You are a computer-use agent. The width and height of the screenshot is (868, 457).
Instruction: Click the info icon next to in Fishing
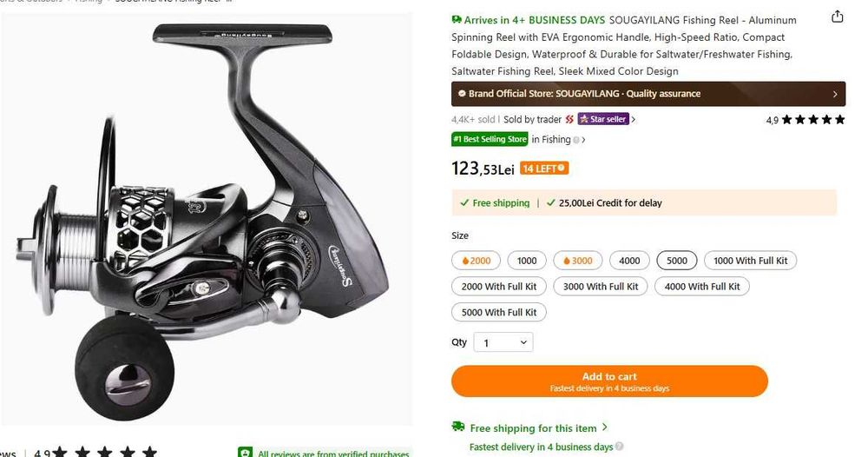pyautogui.click(x=575, y=140)
